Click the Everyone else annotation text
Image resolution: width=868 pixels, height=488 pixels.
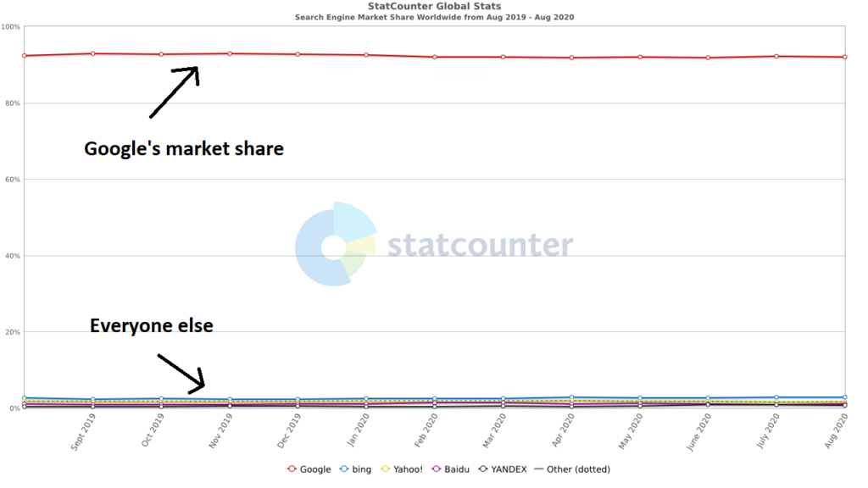(152, 325)
